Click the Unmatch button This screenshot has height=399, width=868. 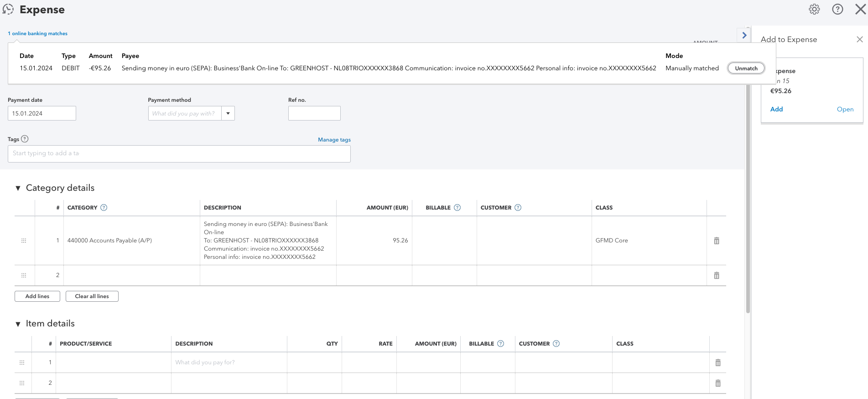coord(746,68)
